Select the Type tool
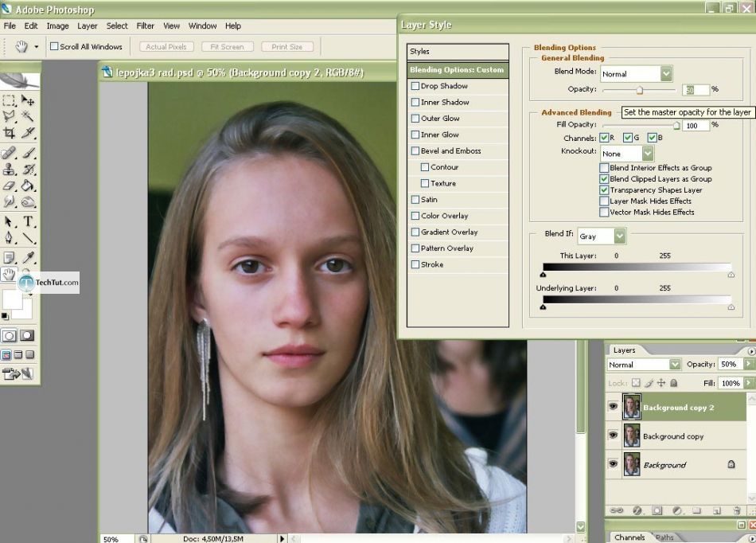The width and height of the screenshot is (756, 543). (28, 222)
